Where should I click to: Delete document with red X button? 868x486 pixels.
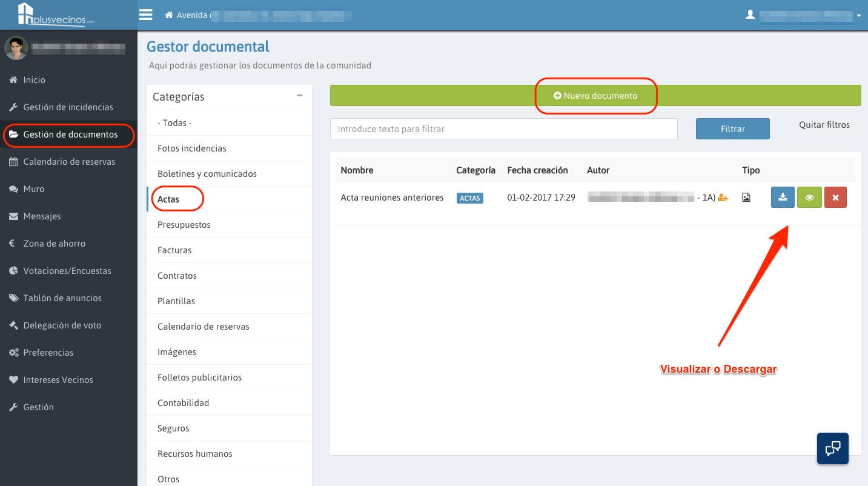tap(835, 198)
